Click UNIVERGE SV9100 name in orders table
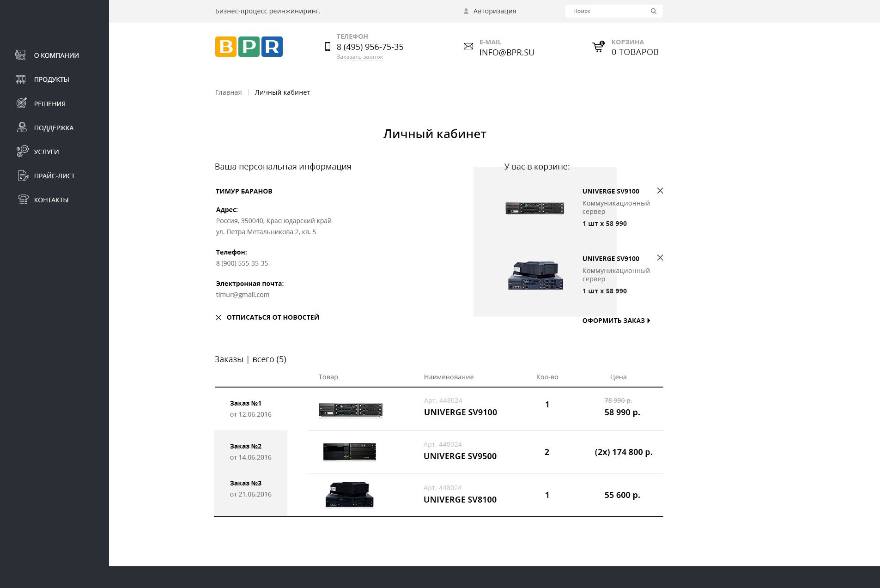The width and height of the screenshot is (880, 588). [x=461, y=412]
